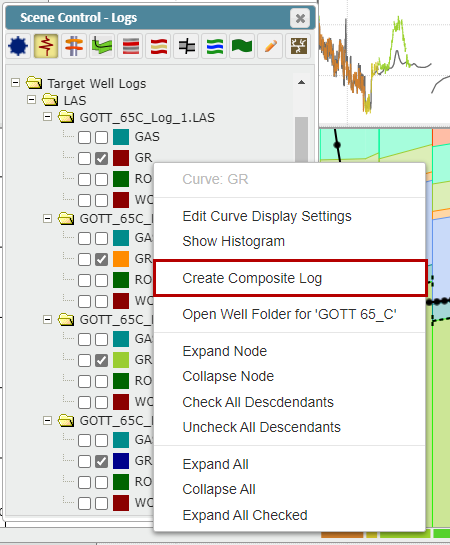
Task: Click the green surface layer icon
Action: click(x=102, y=46)
